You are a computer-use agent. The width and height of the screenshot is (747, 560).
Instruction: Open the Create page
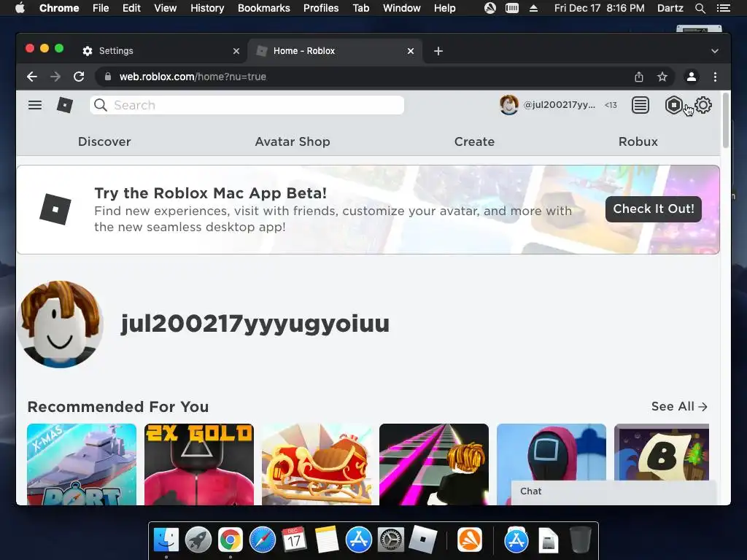474,141
